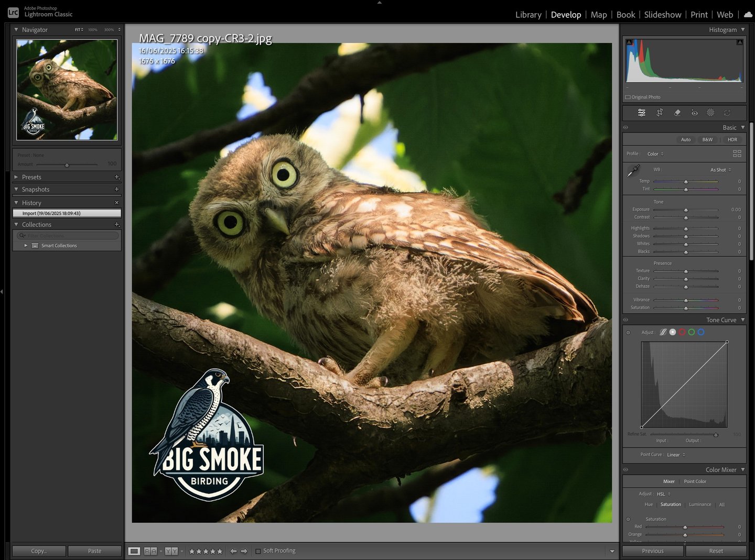
Task: Switch to Before/After view icon
Action: click(171, 551)
